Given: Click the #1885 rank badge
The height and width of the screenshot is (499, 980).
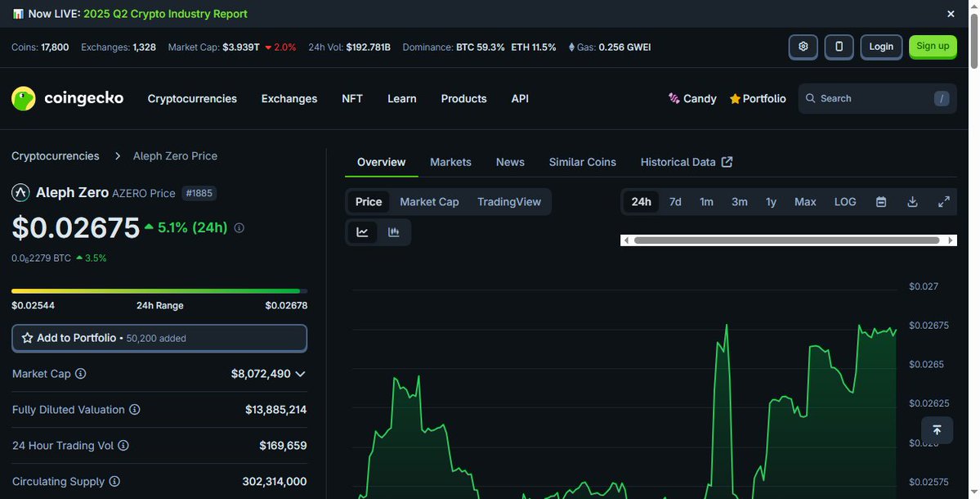Looking at the screenshot, I should tap(199, 193).
